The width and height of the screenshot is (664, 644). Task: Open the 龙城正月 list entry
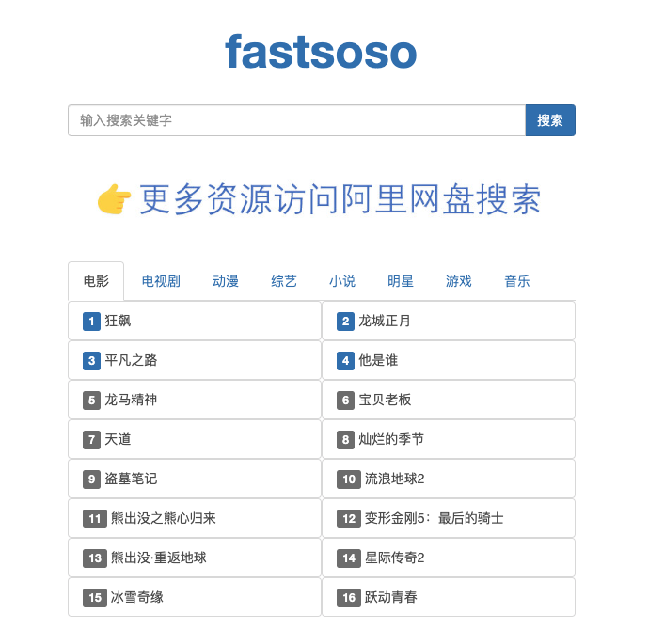(449, 321)
